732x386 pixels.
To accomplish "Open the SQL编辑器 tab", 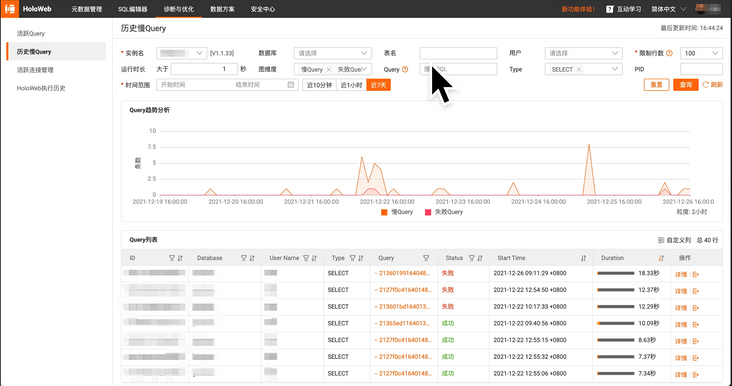I will (x=133, y=9).
